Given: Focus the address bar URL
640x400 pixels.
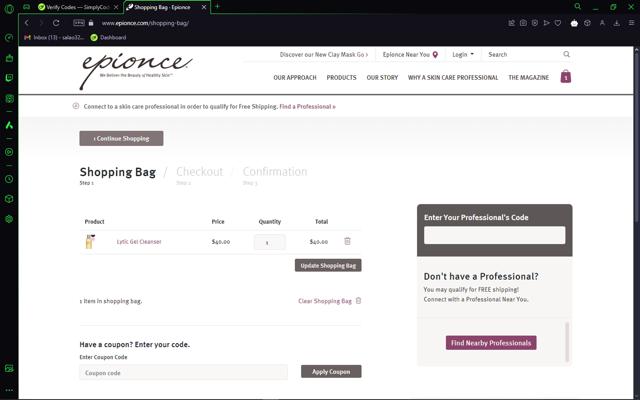Looking at the screenshot, I should click(x=145, y=23).
